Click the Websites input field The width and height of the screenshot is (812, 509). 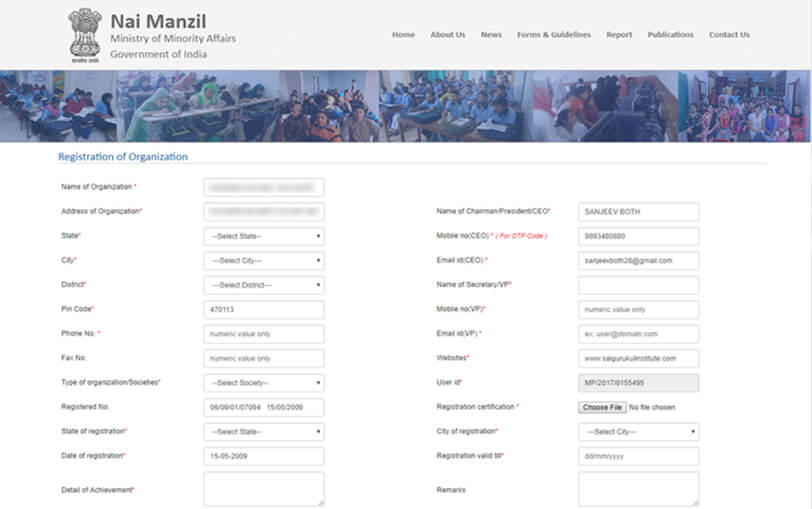(639, 358)
